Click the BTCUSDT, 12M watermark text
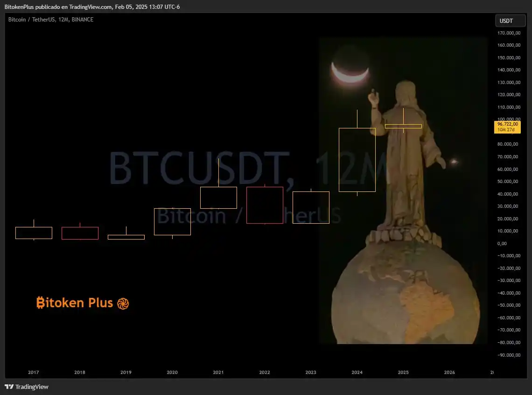The width and height of the screenshot is (532, 395). click(247, 168)
